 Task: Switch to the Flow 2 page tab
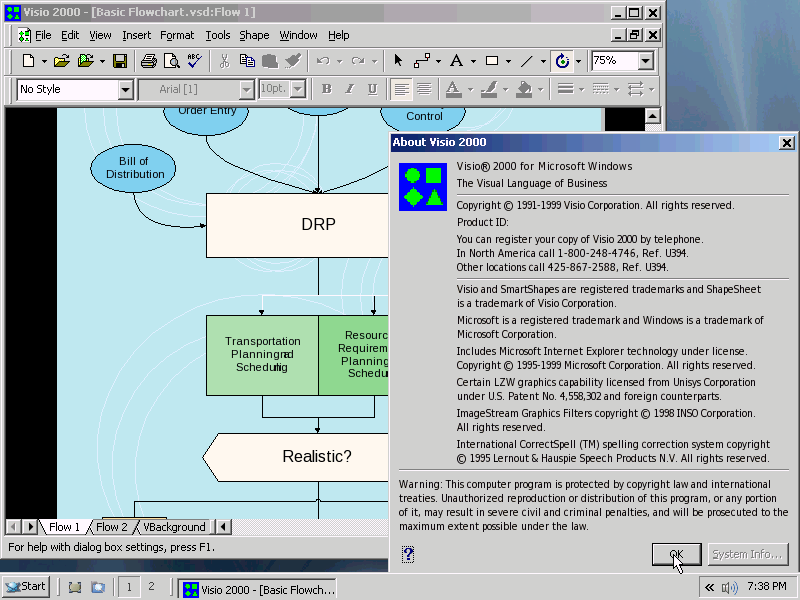[111, 527]
